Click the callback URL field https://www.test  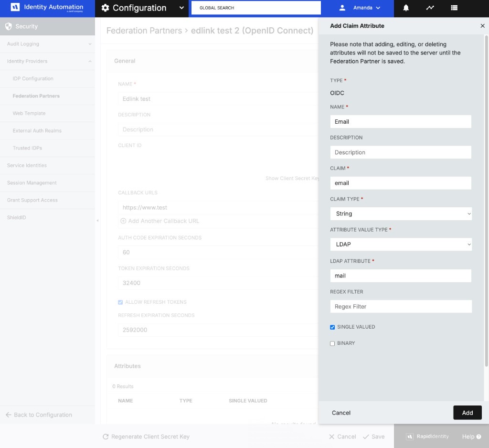(x=218, y=207)
